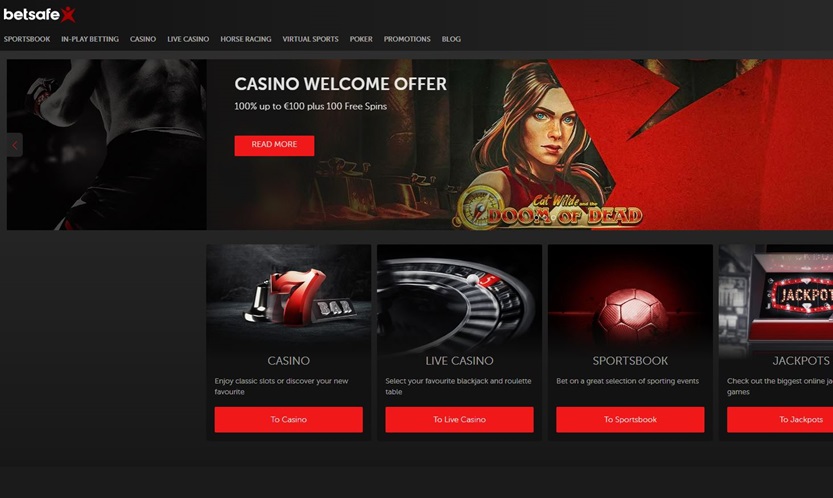Screen dimensions: 833x498
Task: Select the red football Sportsbook image
Action: (x=630, y=297)
